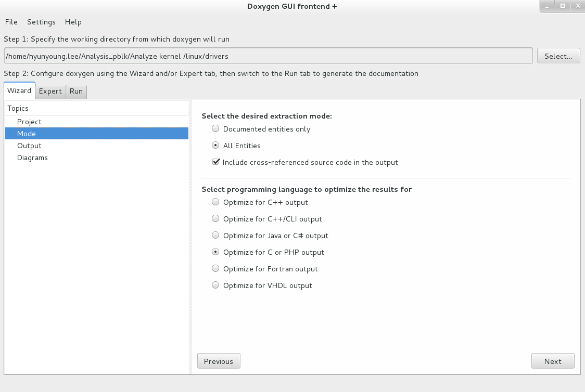The height and width of the screenshot is (392, 585).
Task: Maximize the Doxygen window
Action: (563, 6)
